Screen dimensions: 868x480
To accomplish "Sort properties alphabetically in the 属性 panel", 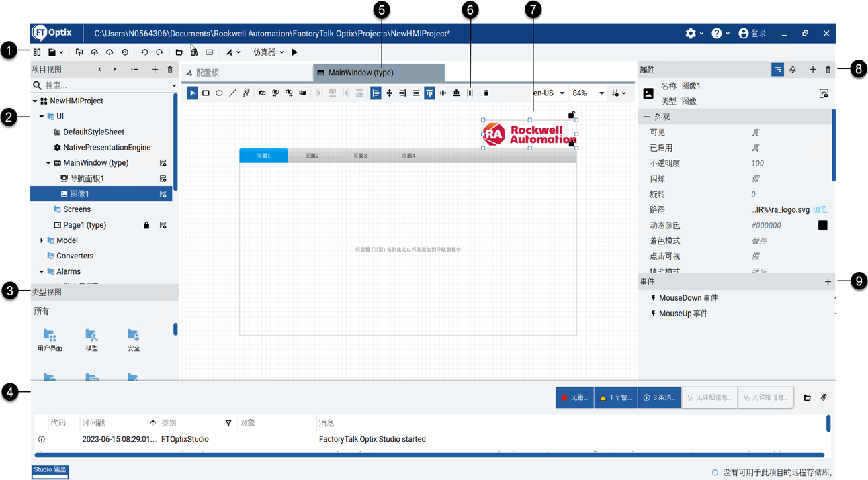I will pos(793,69).
